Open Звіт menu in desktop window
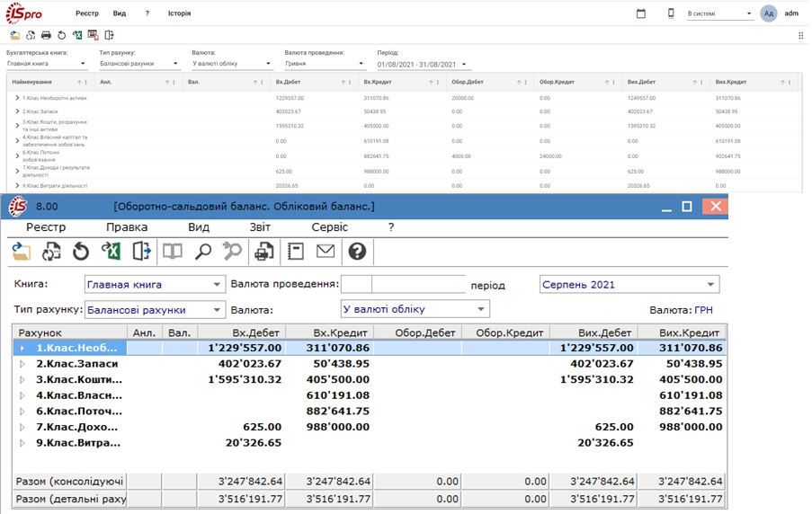812x514 pixels. point(260,227)
